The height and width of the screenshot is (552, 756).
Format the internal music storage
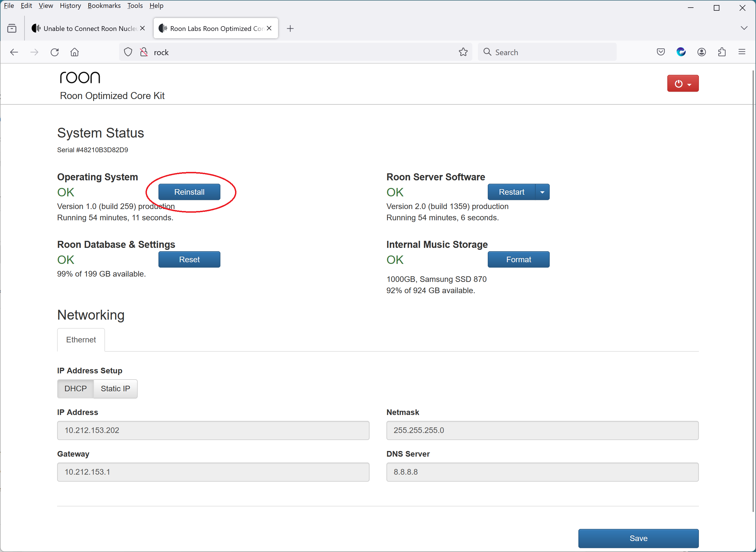pyautogui.click(x=518, y=259)
